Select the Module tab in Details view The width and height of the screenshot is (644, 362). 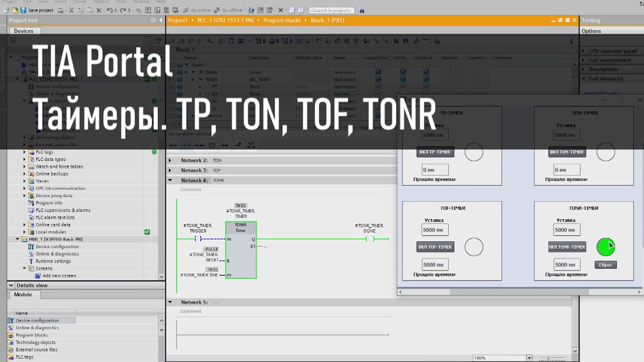(23, 295)
